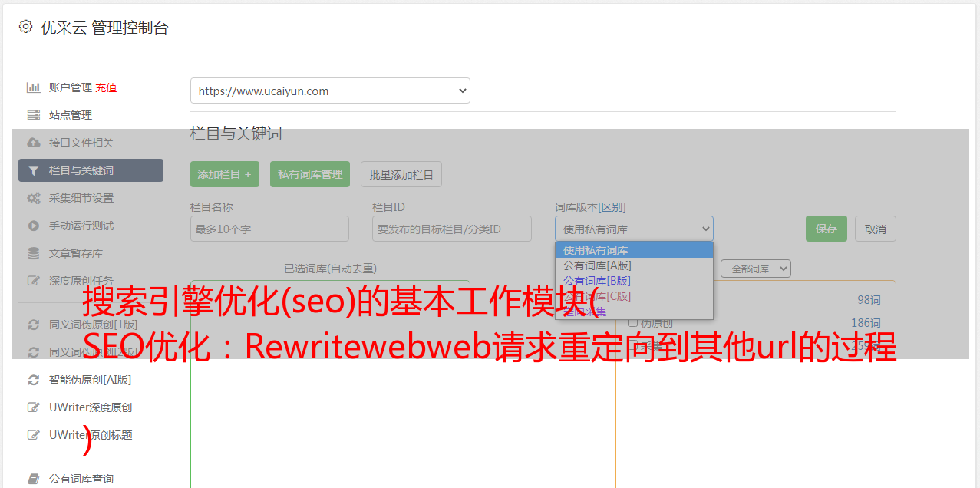Choose the 使用私有词库 option in the list

[634, 250]
